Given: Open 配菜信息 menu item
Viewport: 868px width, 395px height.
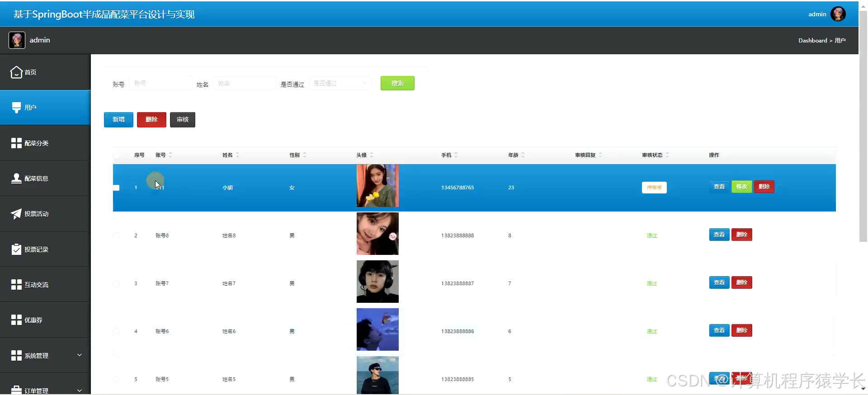Looking at the screenshot, I should [x=45, y=179].
